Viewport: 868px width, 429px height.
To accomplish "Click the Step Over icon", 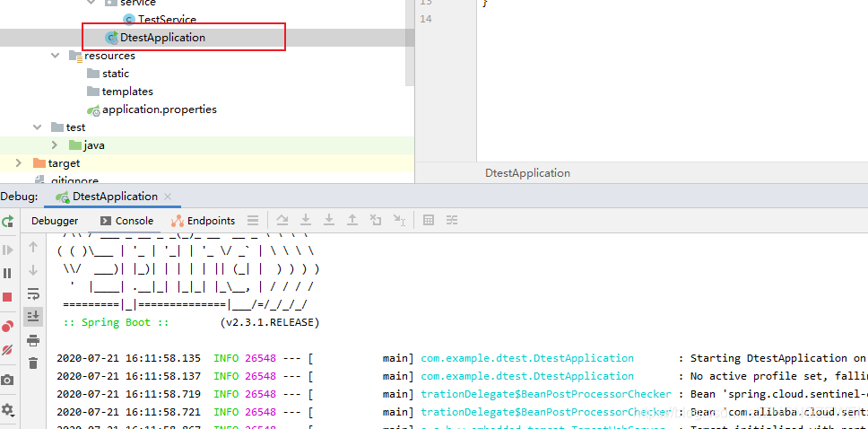I will click(282, 221).
